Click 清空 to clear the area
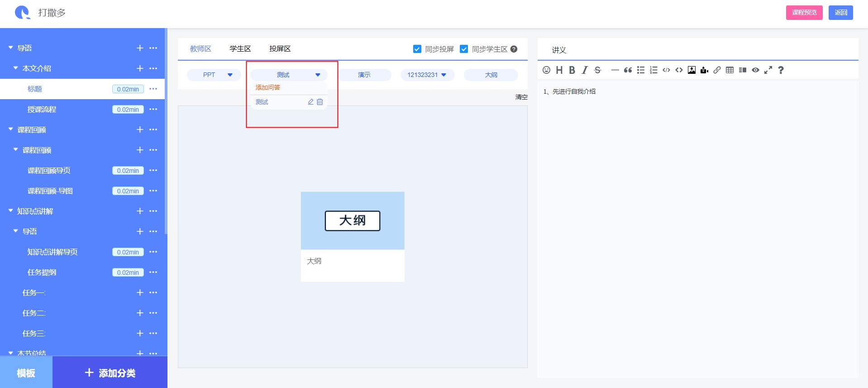This screenshot has height=388, width=868. click(x=521, y=97)
